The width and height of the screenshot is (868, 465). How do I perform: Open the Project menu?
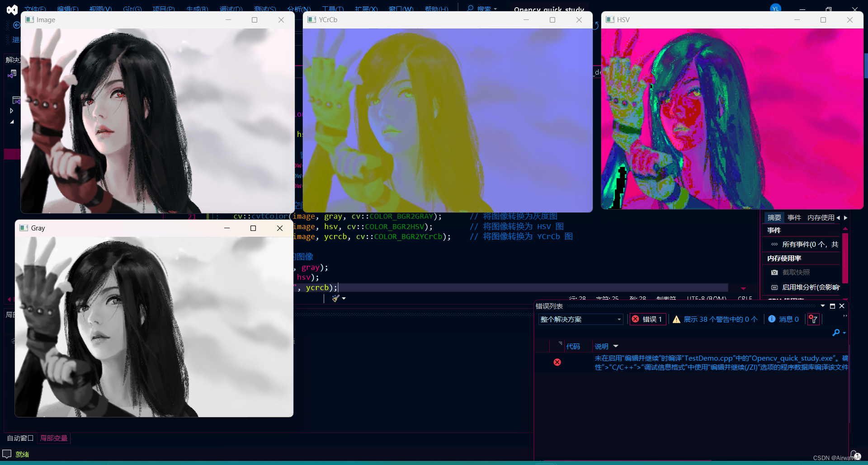pos(164,9)
